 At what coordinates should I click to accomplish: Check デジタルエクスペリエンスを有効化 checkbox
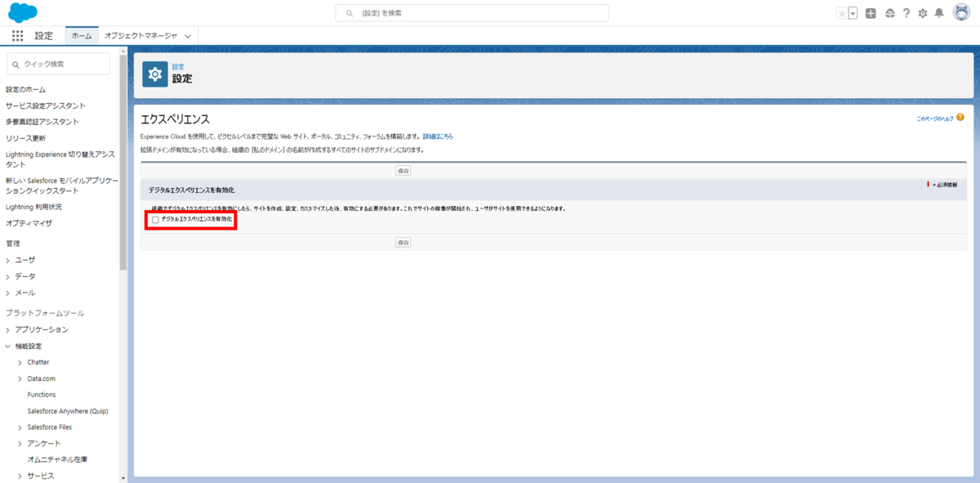[x=155, y=220]
